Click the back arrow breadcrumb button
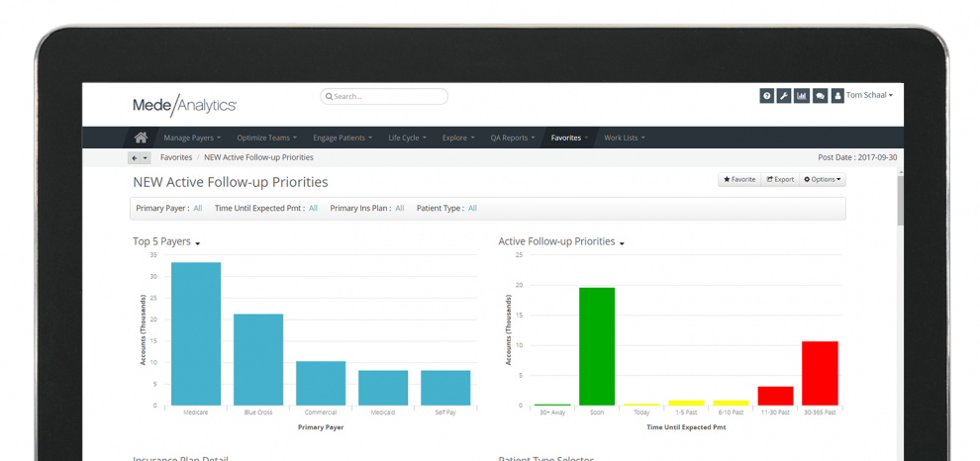Screen dimensions: 980x461 (134, 158)
